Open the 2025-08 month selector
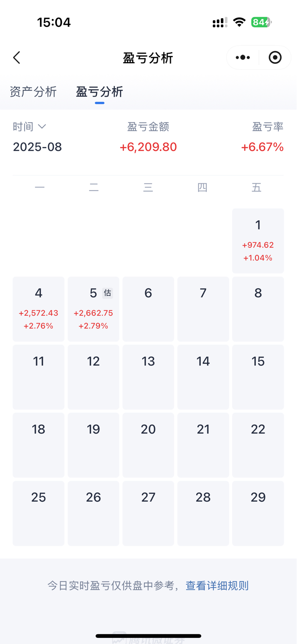Image resolution: width=297 pixels, height=644 pixels. pos(37,147)
